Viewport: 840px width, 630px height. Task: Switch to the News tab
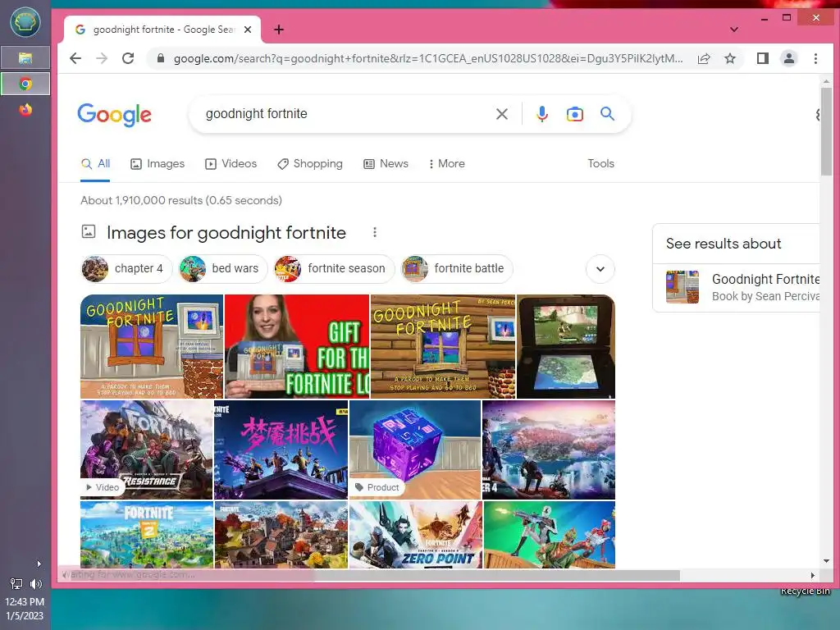(x=386, y=164)
